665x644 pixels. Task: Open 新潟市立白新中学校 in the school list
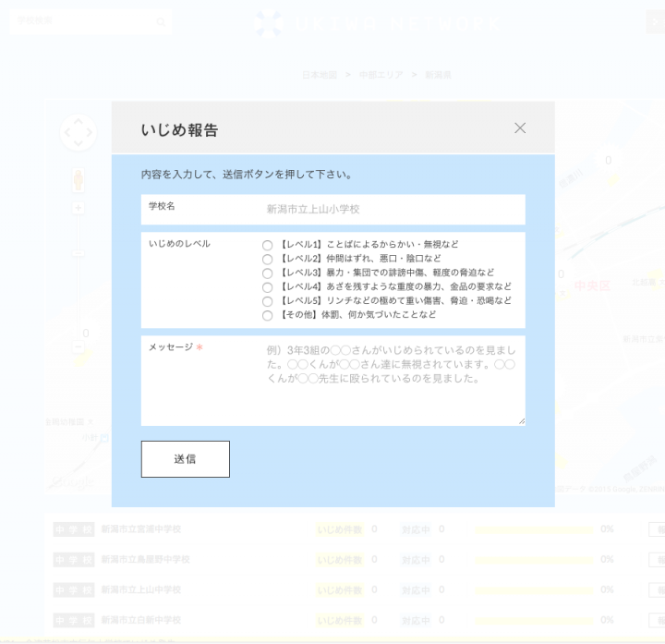pos(141,620)
